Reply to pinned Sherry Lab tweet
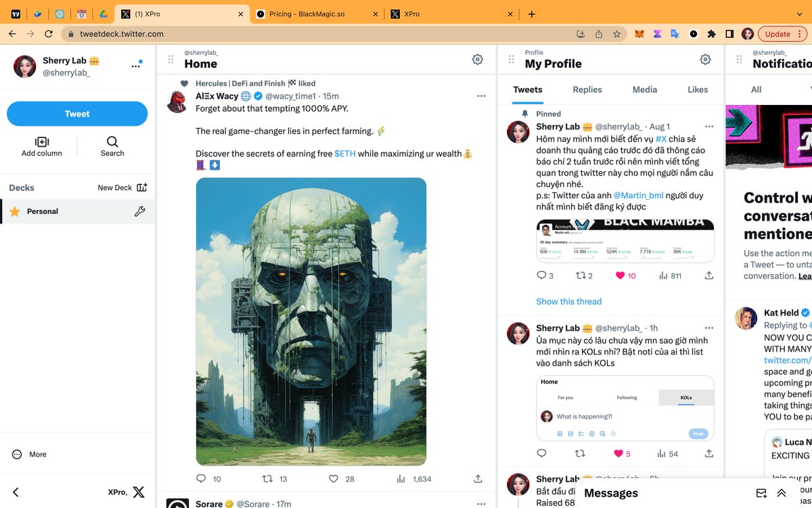 541,275
